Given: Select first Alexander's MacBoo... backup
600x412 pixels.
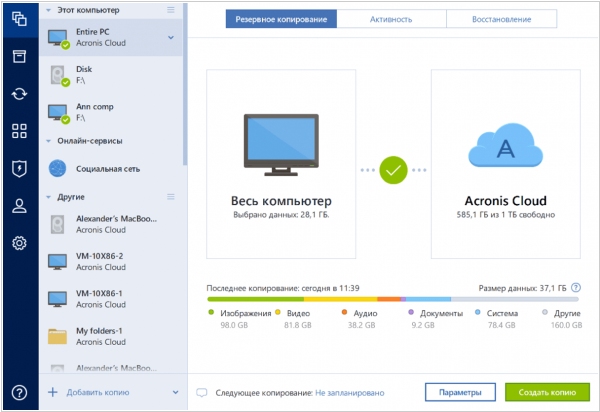Looking at the screenshot, I should click(111, 224).
